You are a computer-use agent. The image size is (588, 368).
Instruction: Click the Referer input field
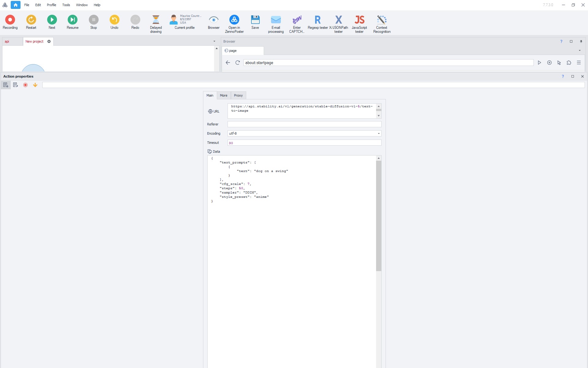[x=304, y=124]
